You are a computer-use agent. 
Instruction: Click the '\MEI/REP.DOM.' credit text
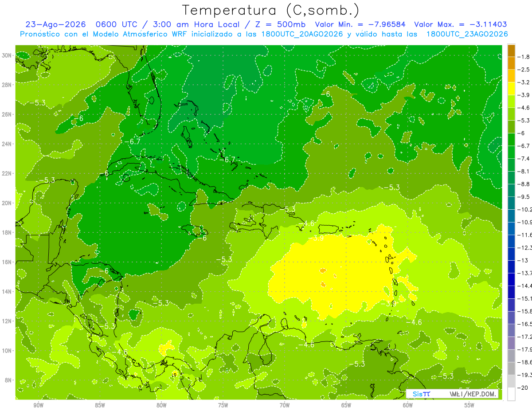(473, 394)
